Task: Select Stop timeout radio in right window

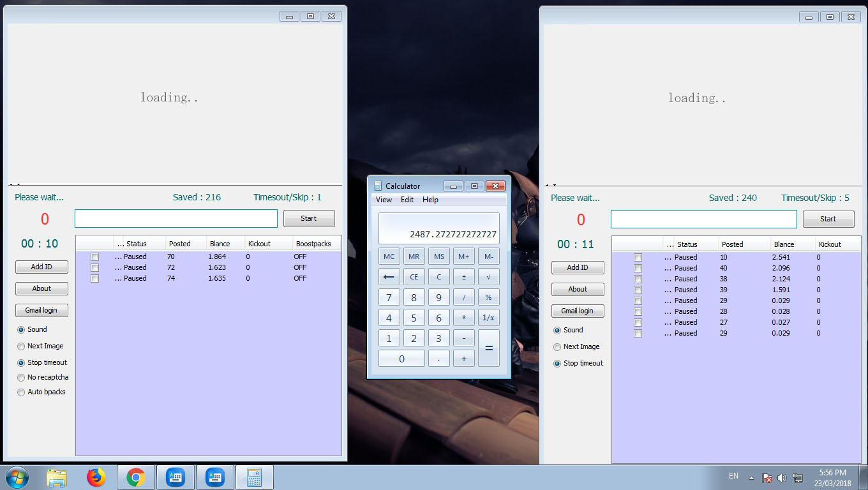Action: (x=557, y=363)
